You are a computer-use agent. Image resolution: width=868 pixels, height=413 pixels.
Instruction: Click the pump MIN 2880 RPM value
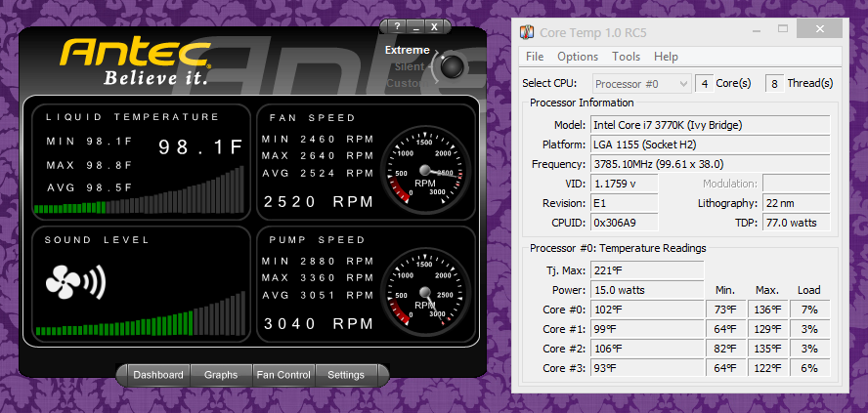(319, 261)
